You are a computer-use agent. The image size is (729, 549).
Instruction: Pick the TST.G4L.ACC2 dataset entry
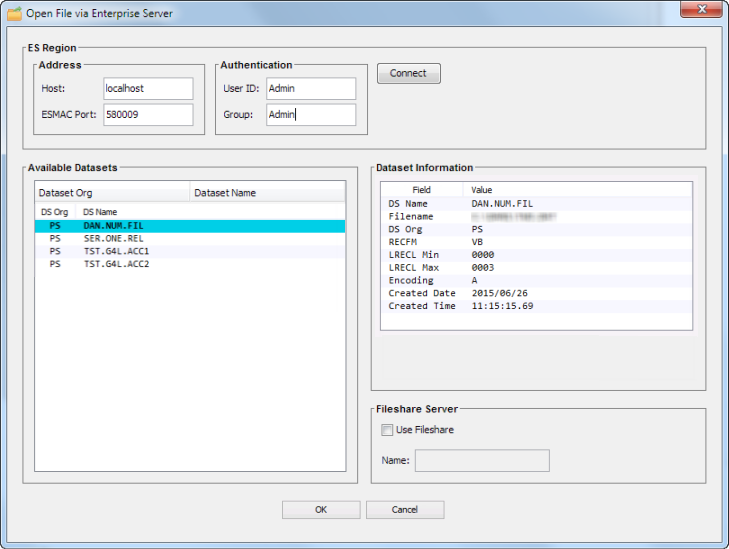tap(115, 265)
